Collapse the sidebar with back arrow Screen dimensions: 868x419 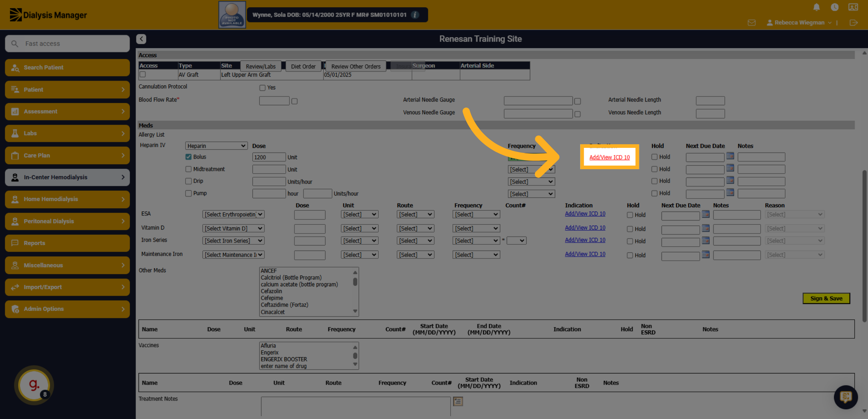click(141, 39)
